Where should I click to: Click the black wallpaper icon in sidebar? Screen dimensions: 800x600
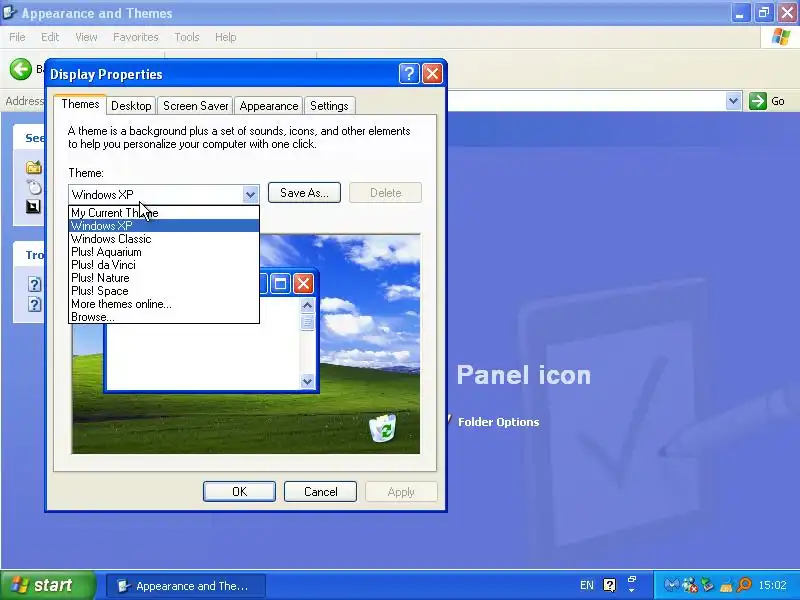33,207
